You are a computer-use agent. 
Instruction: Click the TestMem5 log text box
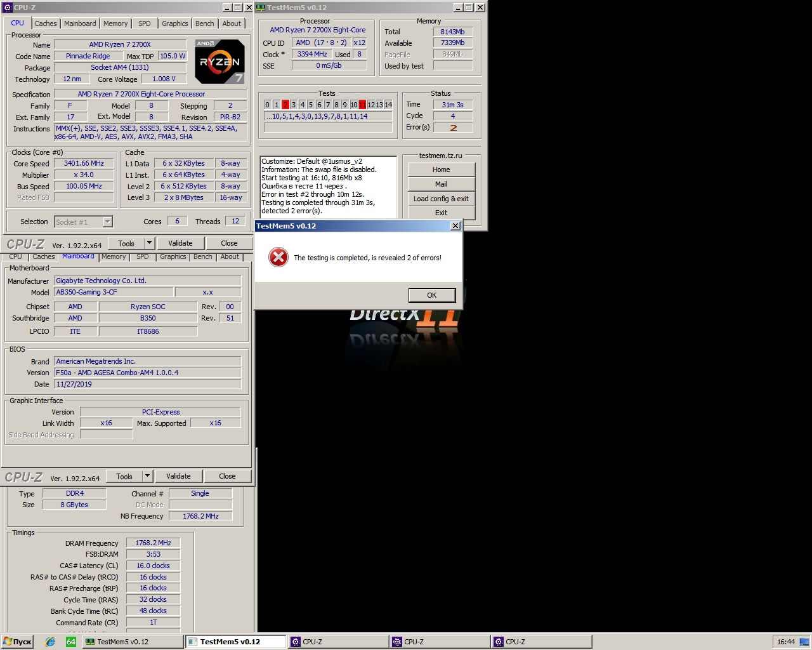(x=329, y=187)
